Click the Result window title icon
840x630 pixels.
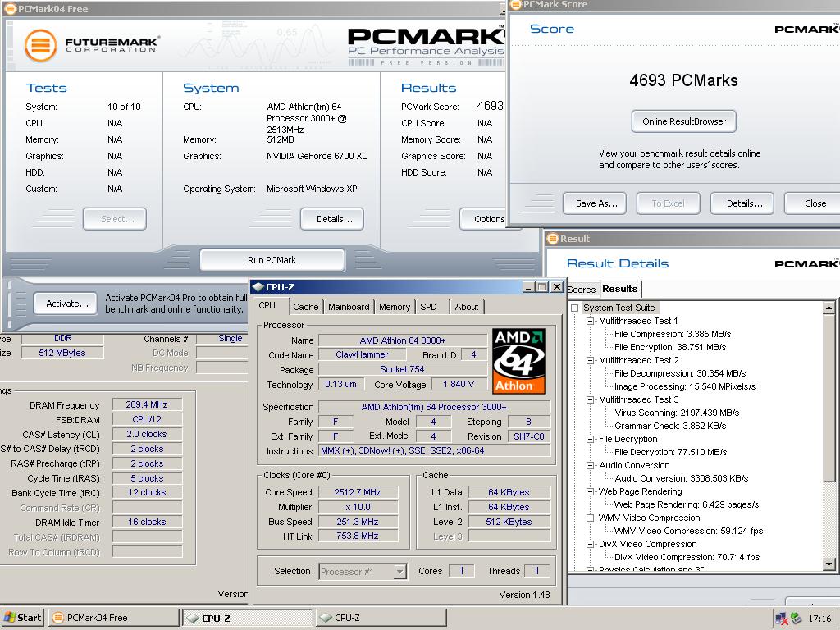click(x=552, y=239)
